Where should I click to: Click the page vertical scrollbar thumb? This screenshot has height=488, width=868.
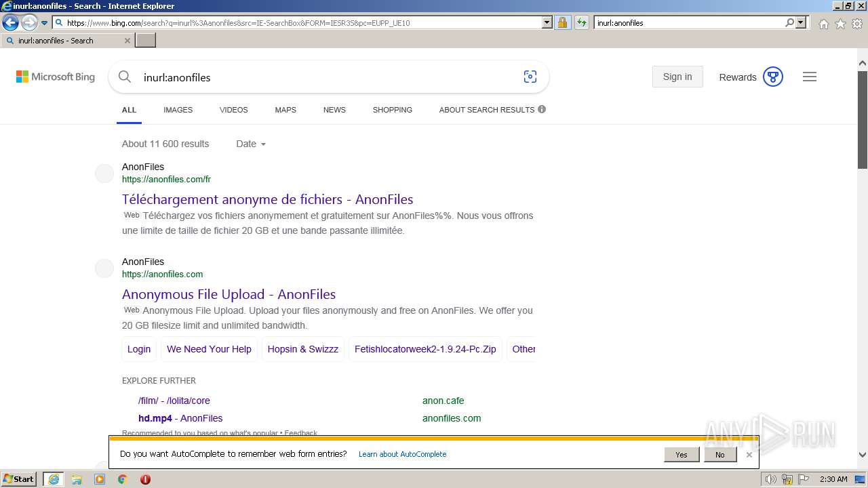(x=863, y=119)
